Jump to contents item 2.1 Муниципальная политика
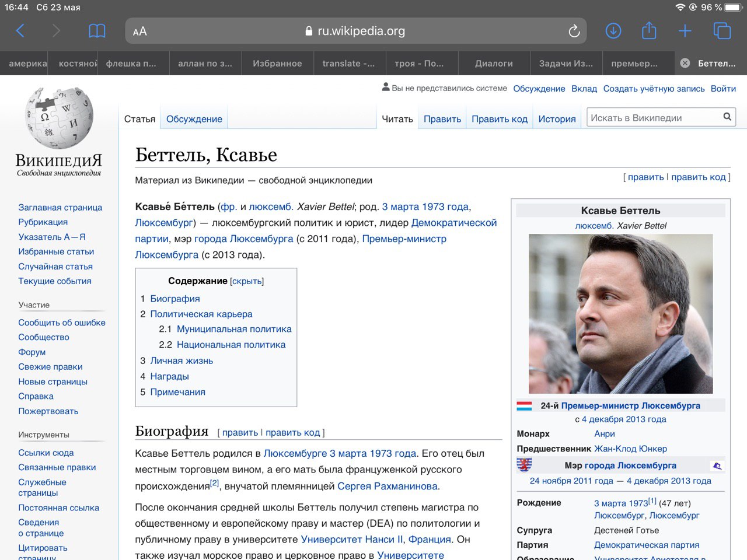747x560 pixels. point(234,329)
